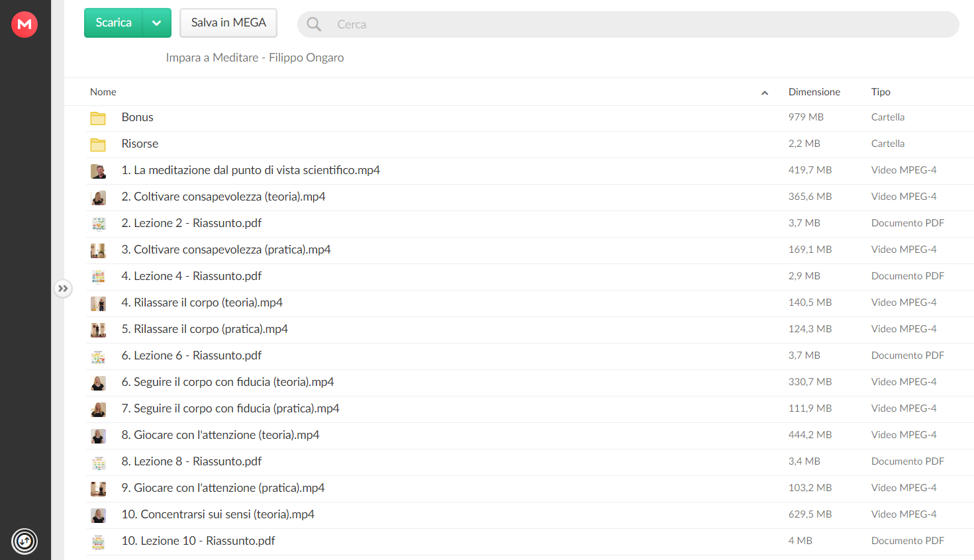
Task: Click the 111,9 MB size value
Action: click(x=810, y=408)
